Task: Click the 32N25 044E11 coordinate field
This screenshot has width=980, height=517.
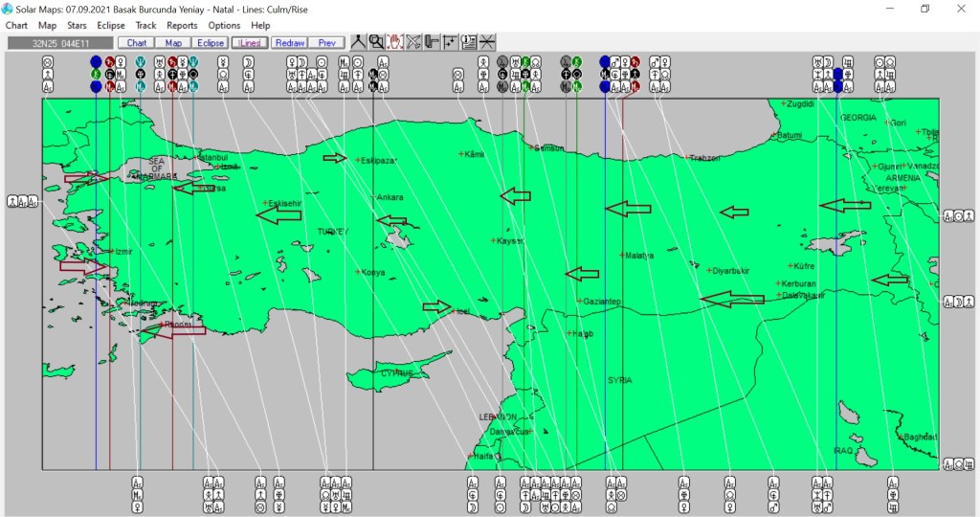Action: coord(60,43)
